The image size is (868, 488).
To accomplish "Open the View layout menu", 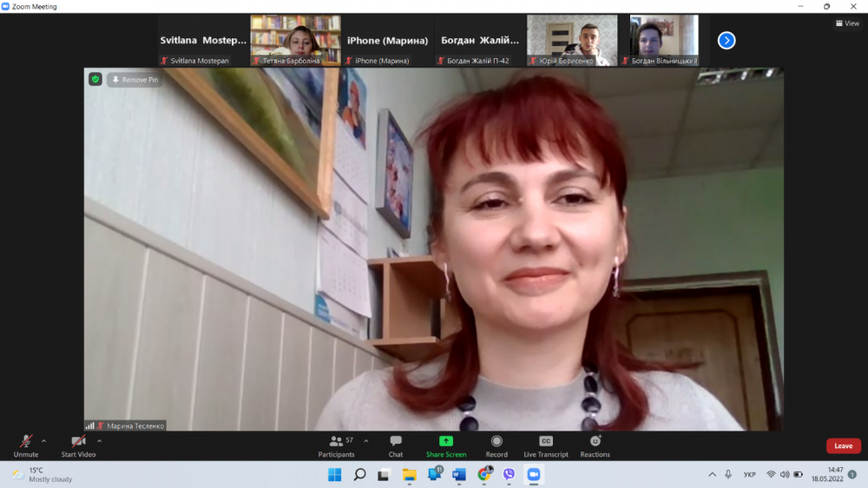I will click(846, 23).
